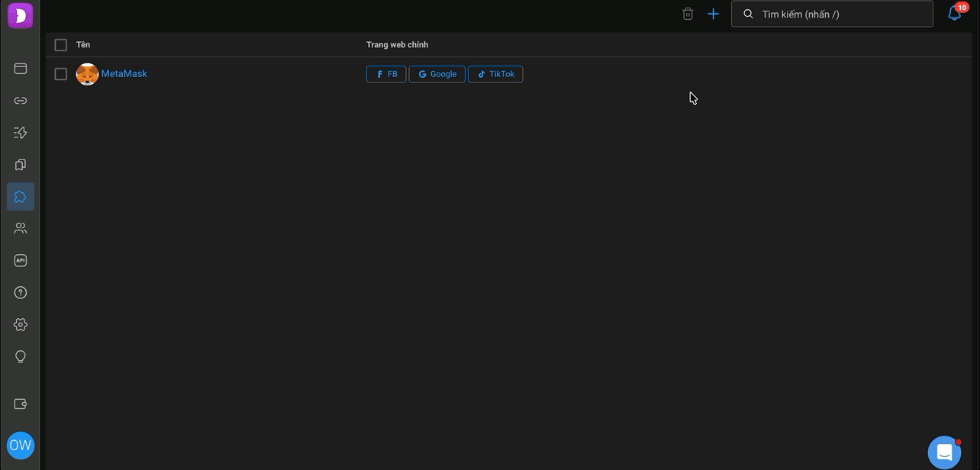980x470 pixels.
Task: Click the Google website tag
Action: tap(437, 74)
